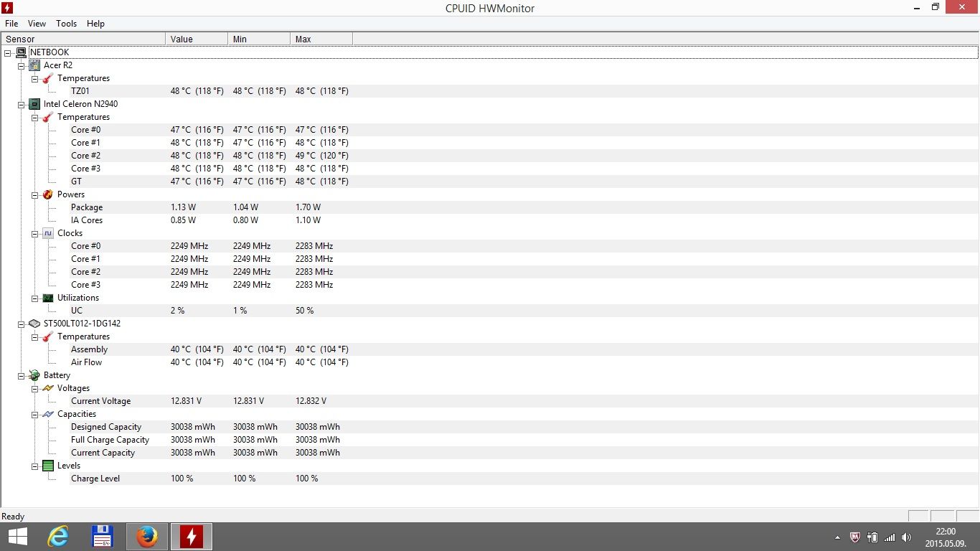Click the battery power tray icon
The height and width of the screenshot is (551, 980).
[872, 537]
